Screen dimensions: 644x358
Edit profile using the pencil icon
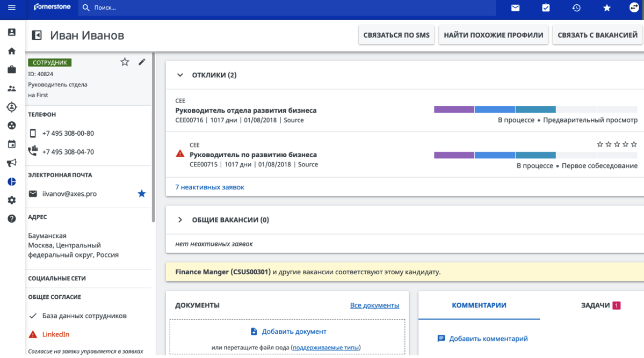pos(141,62)
